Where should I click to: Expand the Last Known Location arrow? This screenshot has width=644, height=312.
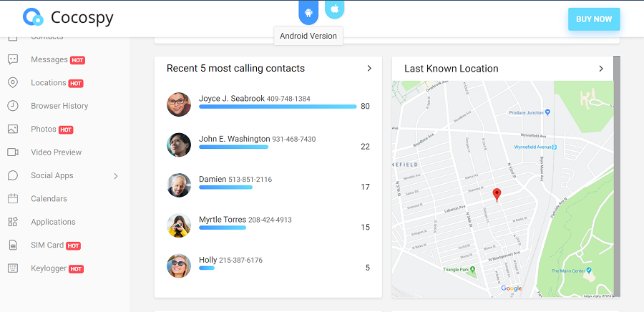point(601,69)
